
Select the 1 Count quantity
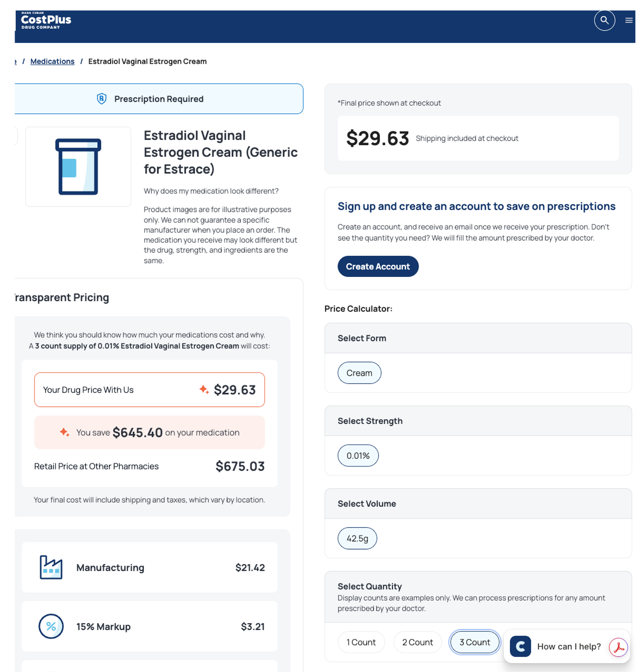point(361,642)
